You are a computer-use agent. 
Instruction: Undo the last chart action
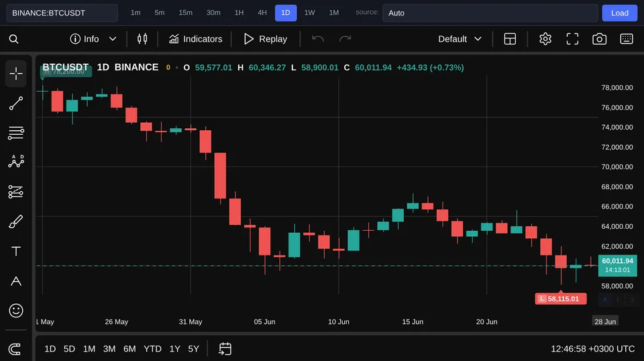click(318, 39)
